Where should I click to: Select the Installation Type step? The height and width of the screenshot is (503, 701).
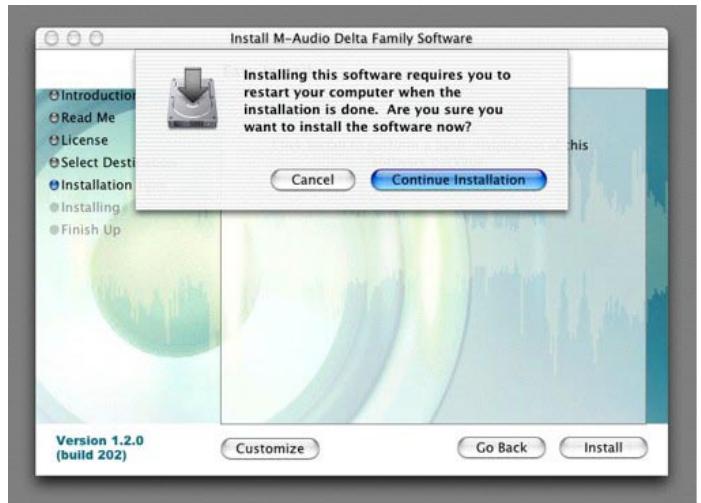click(92, 185)
